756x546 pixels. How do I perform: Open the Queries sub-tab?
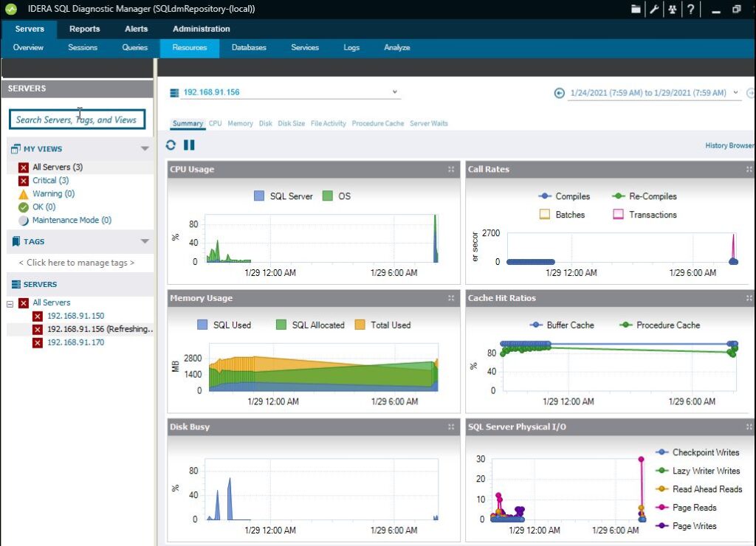click(134, 48)
